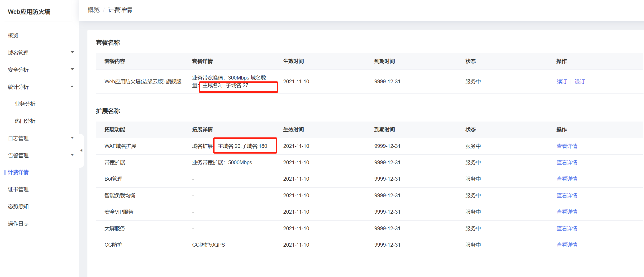Viewport: 644px width, 277px height.
Task: Expand the 日志管理 dropdown arrow
Action: pyautogui.click(x=72, y=138)
